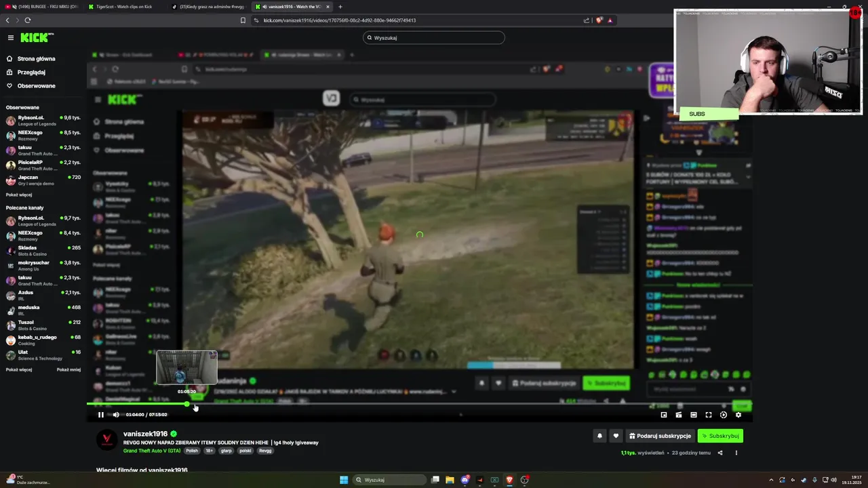Image resolution: width=868 pixels, height=488 pixels.
Task: Collapse recommended channels with Pokaż mniej
Action: click(68, 369)
